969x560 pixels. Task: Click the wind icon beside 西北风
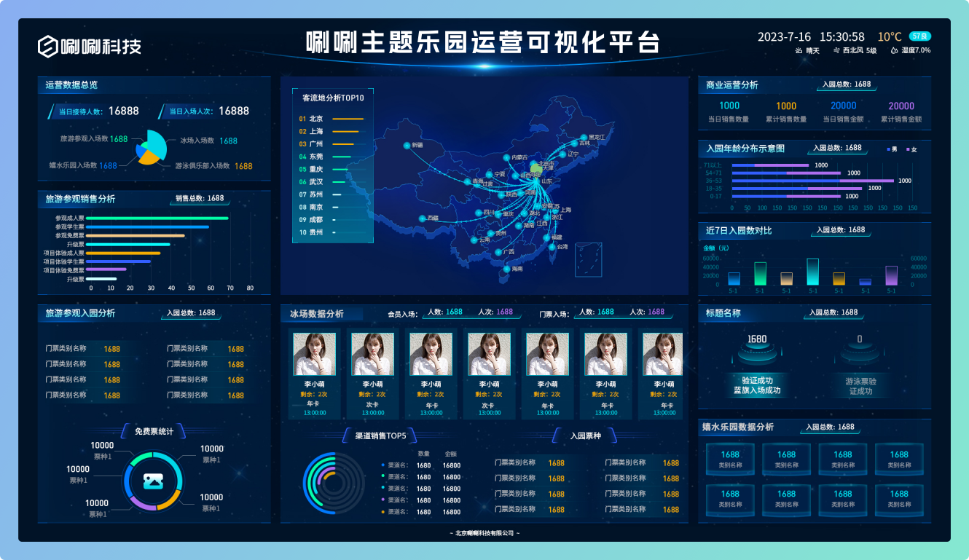(x=836, y=51)
